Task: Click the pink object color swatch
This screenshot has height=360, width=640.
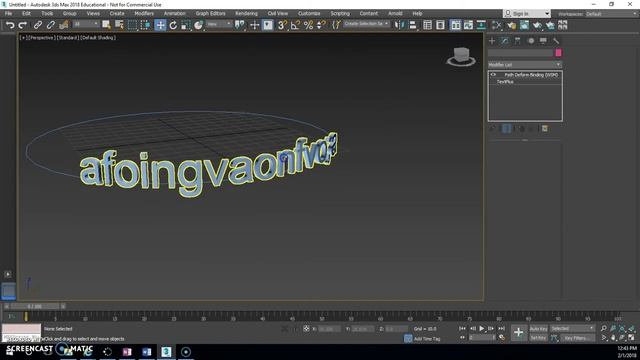Action: [558, 53]
